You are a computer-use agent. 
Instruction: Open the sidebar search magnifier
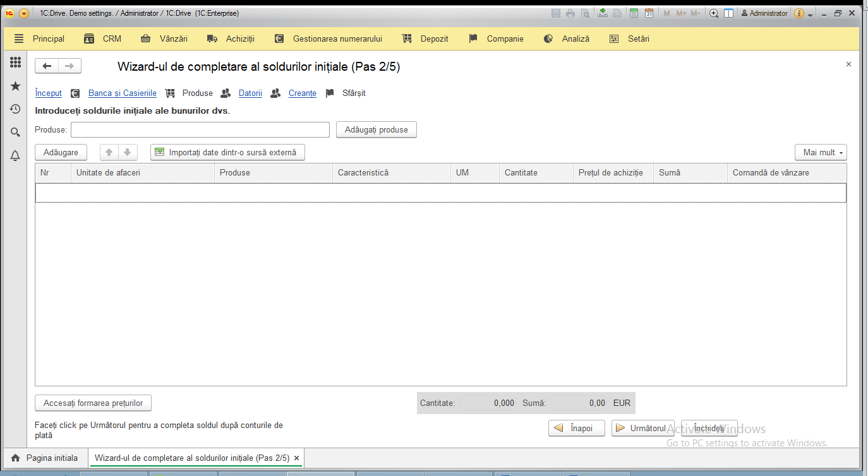click(x=15, y=133)
